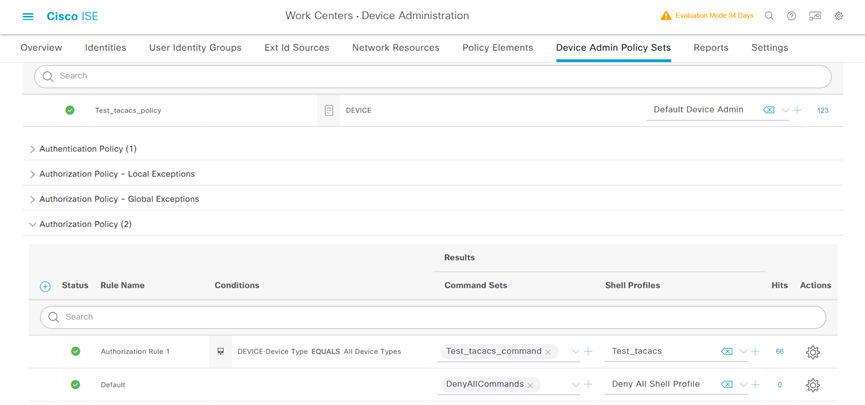865x405 pixels.
Task: Clear Test_tacacs shell profile selection
Action: coord(727,351)
